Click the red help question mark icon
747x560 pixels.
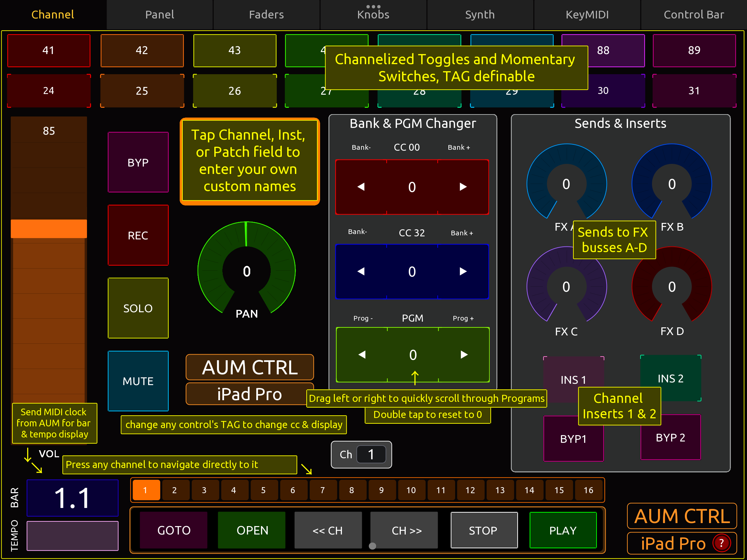tap(721, 543)
